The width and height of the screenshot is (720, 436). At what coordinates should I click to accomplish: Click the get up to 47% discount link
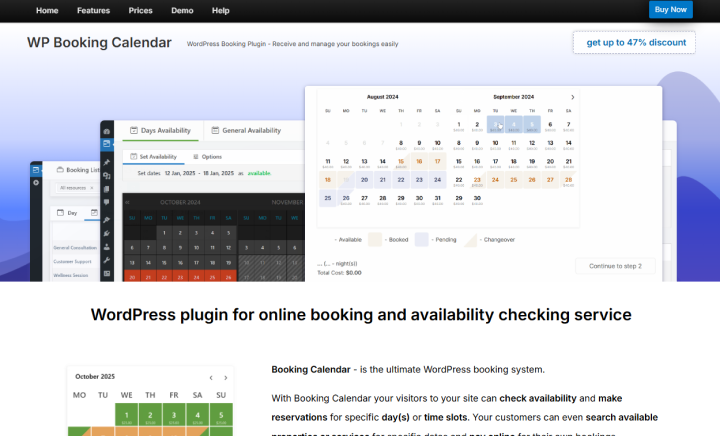tap(634, 43)
